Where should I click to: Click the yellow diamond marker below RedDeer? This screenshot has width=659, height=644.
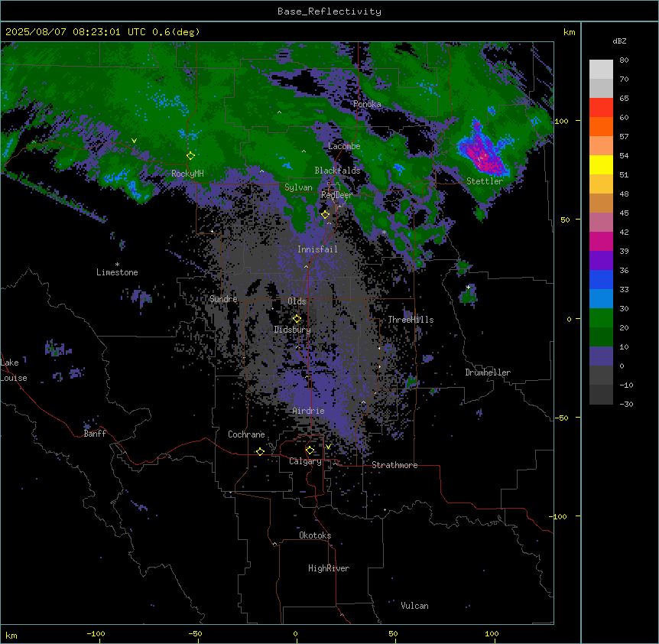point(325,215)
